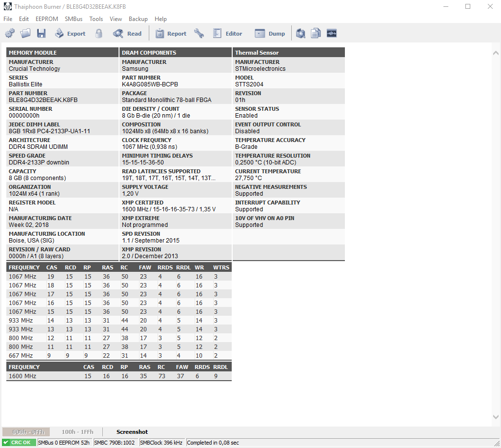Screen dimensions: 501x448
Task: Open the Report view from the toolbar
Action: tap(171, 33)
